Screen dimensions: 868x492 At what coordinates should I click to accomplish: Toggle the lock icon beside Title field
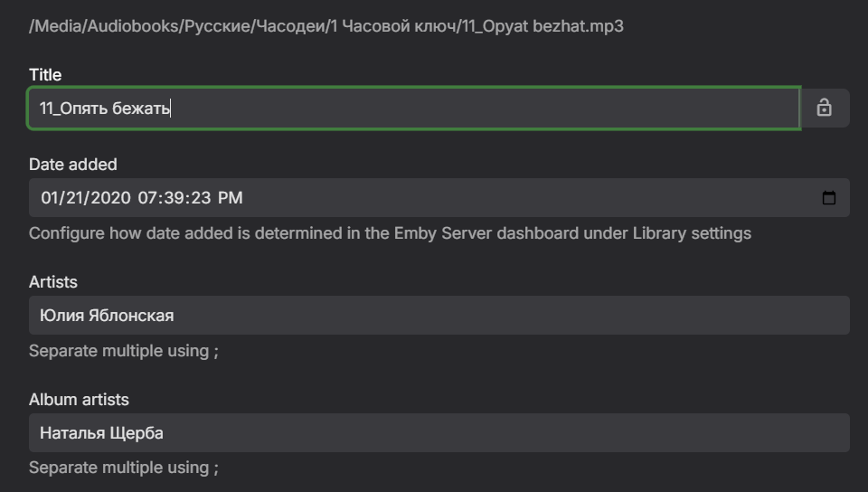[x=824, y=109]
